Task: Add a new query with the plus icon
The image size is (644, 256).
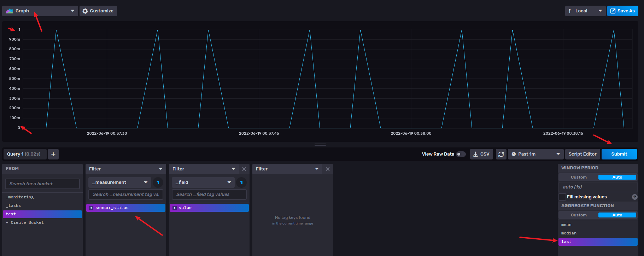Action: pos(53,154)
